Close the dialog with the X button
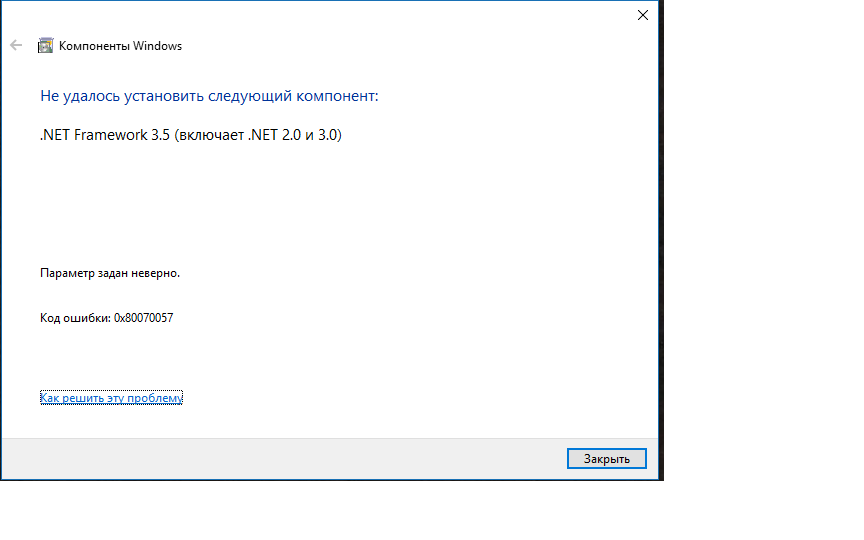This screenshot has height=540, width=864. [x=642, y=15]
